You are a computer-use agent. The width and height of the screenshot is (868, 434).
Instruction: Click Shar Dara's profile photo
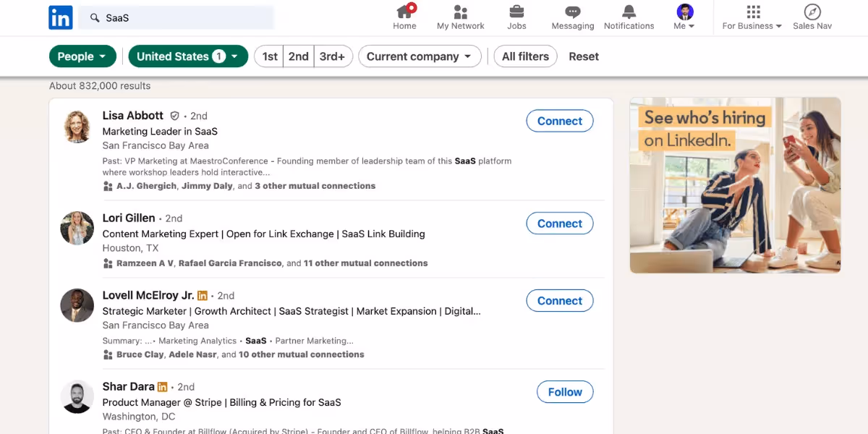[x=77, y=397]
